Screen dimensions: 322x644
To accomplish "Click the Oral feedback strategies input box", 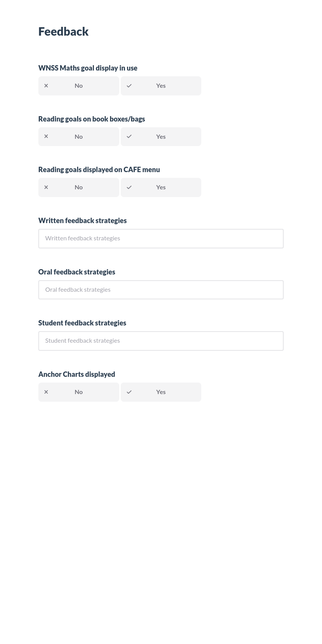I will [161, 289].
